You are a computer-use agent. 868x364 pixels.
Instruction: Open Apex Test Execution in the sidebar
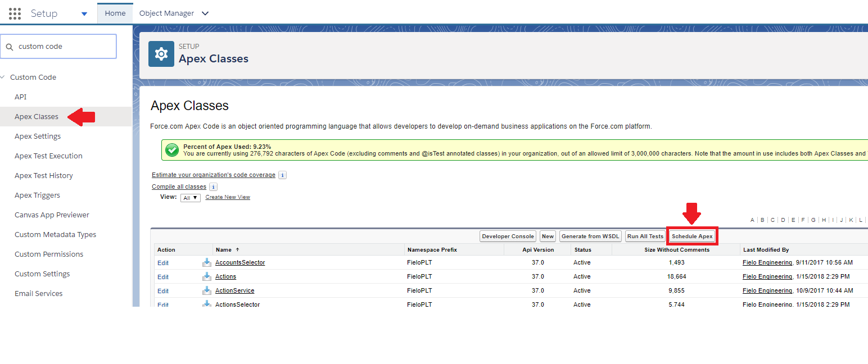(48, 156)
